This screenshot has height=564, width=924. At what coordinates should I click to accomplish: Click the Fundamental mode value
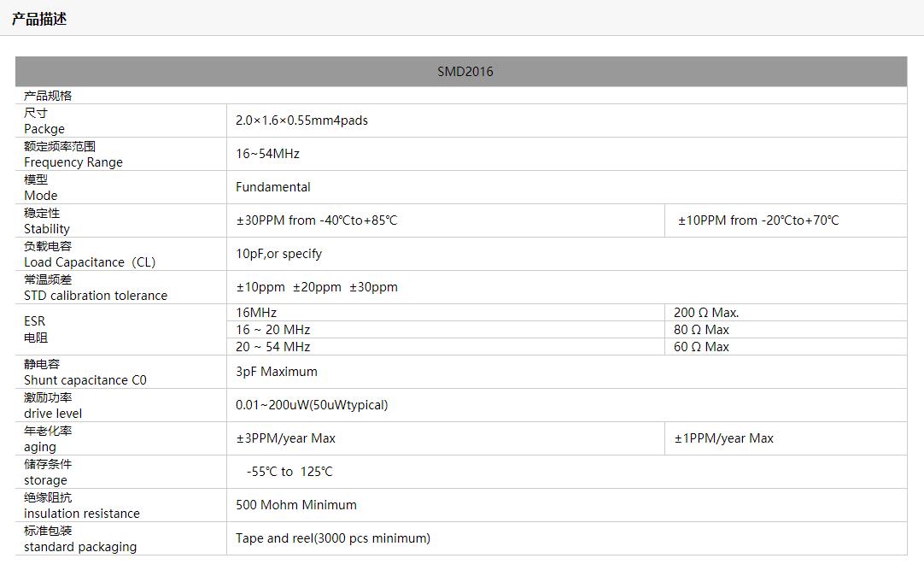[x=273, y=187]
